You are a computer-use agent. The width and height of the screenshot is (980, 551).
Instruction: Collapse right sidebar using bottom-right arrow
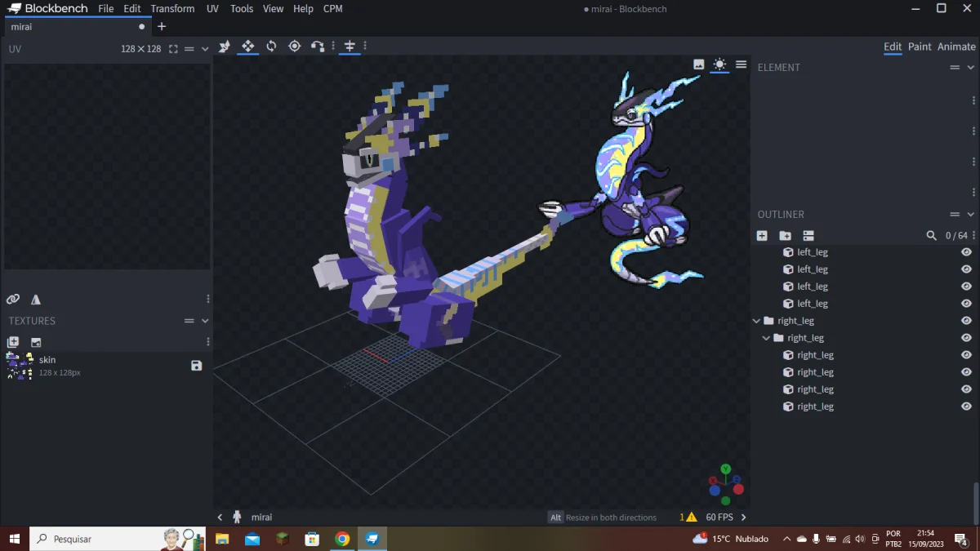[x=743, y=518]
